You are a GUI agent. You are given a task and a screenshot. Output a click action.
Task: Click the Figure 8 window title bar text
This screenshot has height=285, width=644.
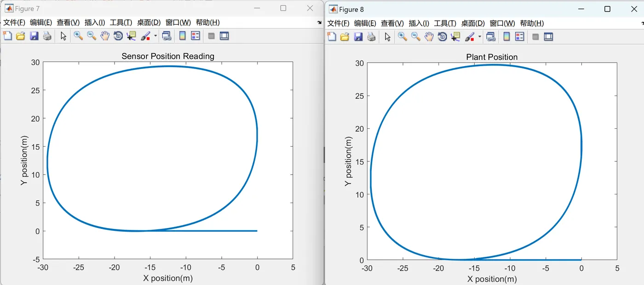[x=351, y=9]
